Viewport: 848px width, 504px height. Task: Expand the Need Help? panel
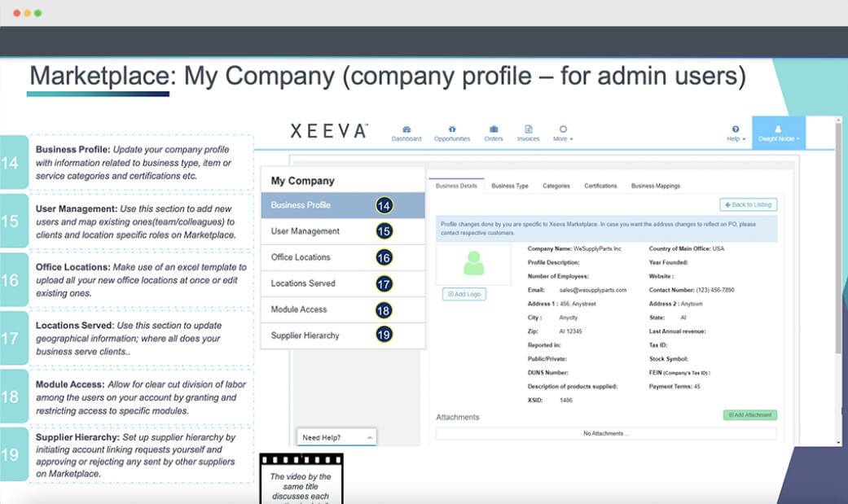click(x=336, y=437)
